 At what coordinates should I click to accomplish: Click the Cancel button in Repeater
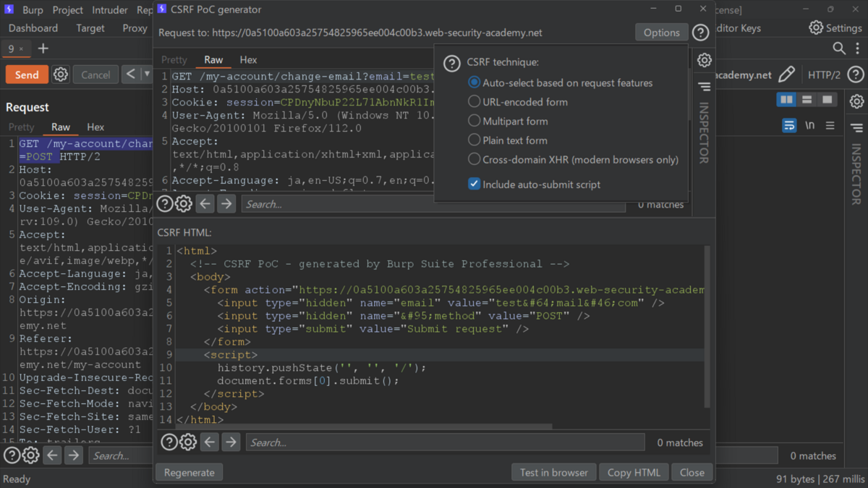click(95, 74)
